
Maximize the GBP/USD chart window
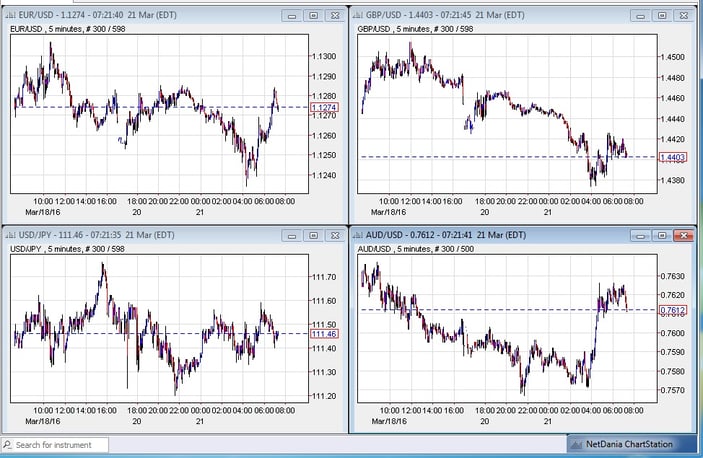[662, 16]
